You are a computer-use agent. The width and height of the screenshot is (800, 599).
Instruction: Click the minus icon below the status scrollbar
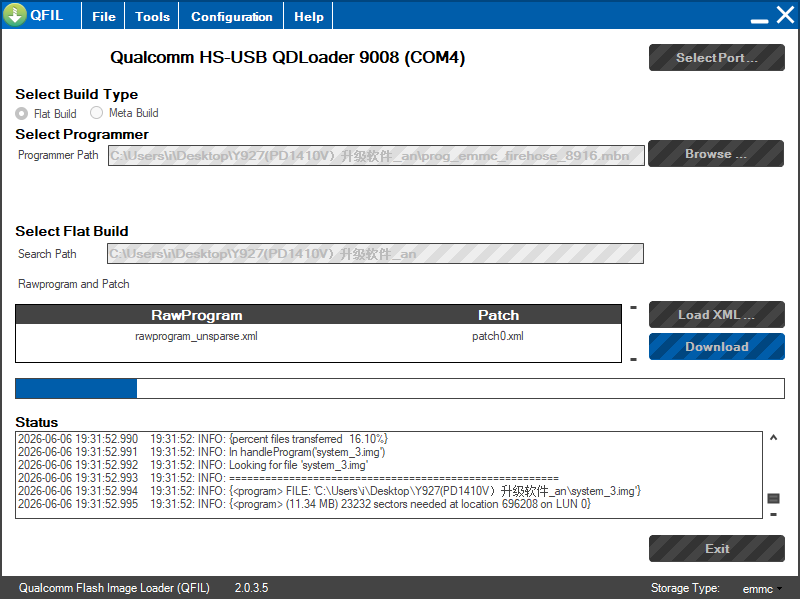click(773, 514)
